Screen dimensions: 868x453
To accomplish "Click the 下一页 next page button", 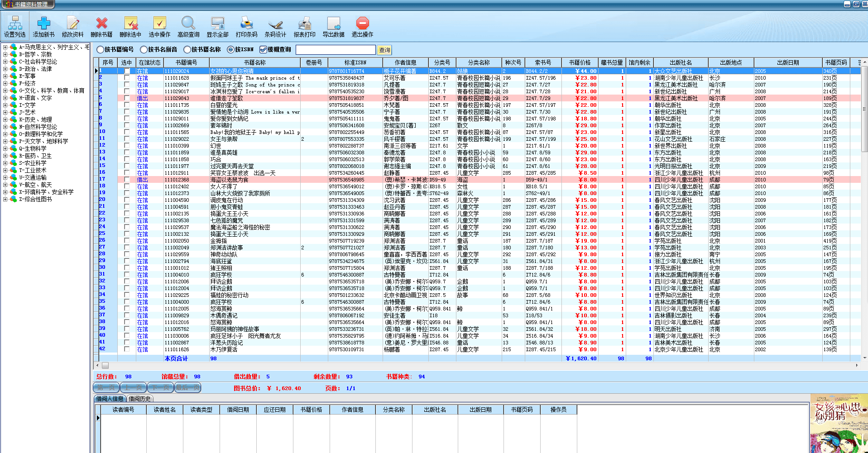I will point(160,387).
